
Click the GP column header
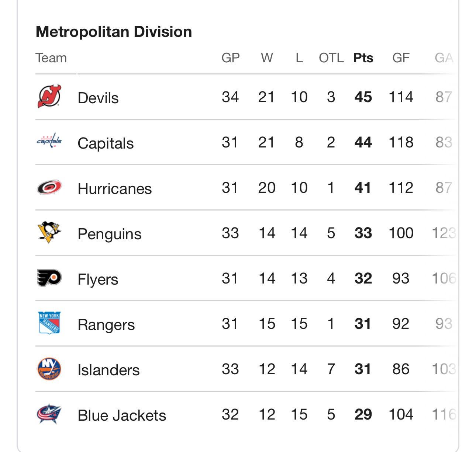231,58
